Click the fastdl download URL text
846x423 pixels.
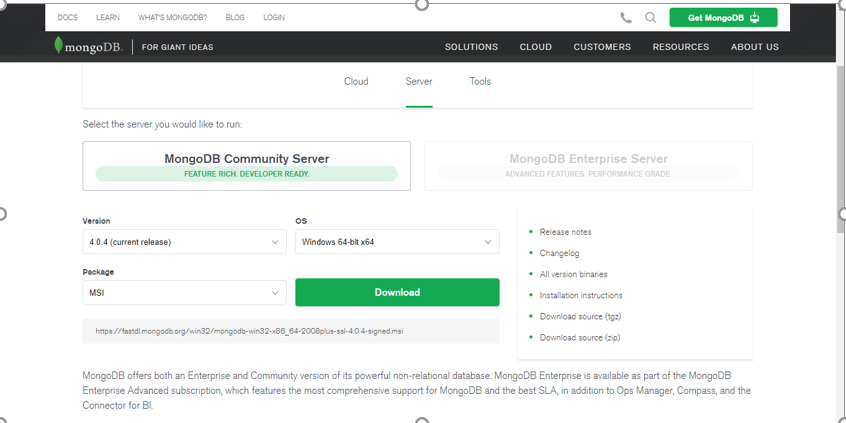[x=249, y=331]
